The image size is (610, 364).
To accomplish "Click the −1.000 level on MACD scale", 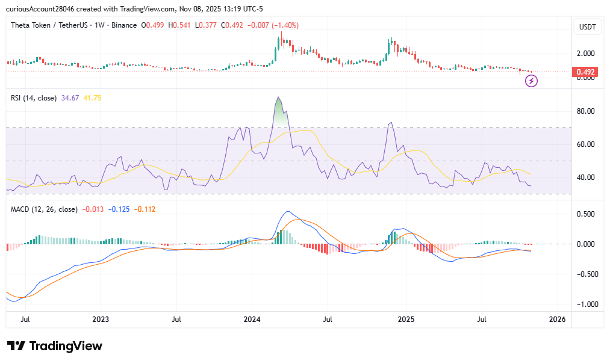I will pos(585,304).
